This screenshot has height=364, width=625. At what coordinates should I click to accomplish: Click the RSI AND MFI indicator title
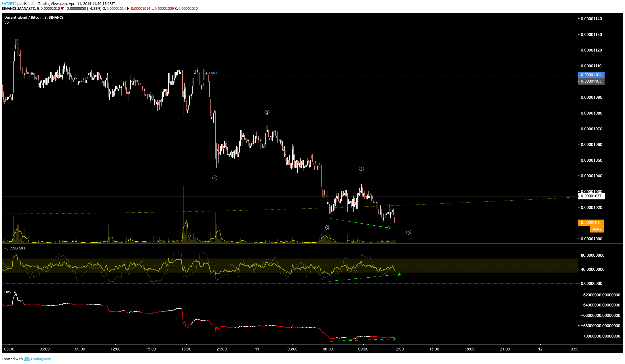14,248
